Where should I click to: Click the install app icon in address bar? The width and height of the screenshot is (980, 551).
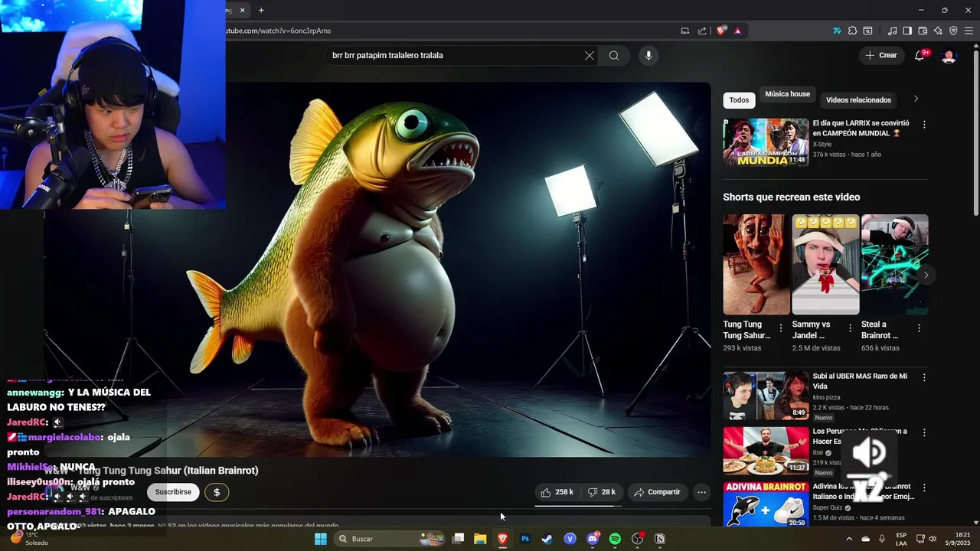point(685,31)
